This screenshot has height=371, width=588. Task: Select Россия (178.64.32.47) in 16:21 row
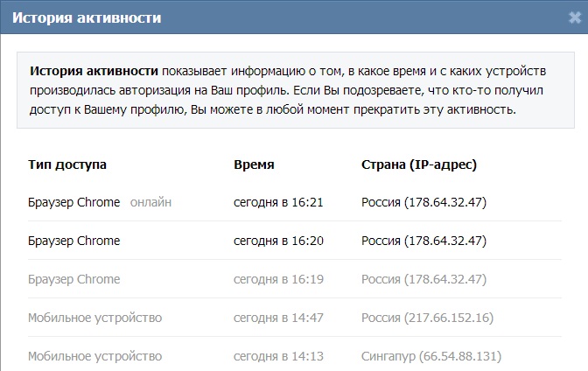[423, 203]
